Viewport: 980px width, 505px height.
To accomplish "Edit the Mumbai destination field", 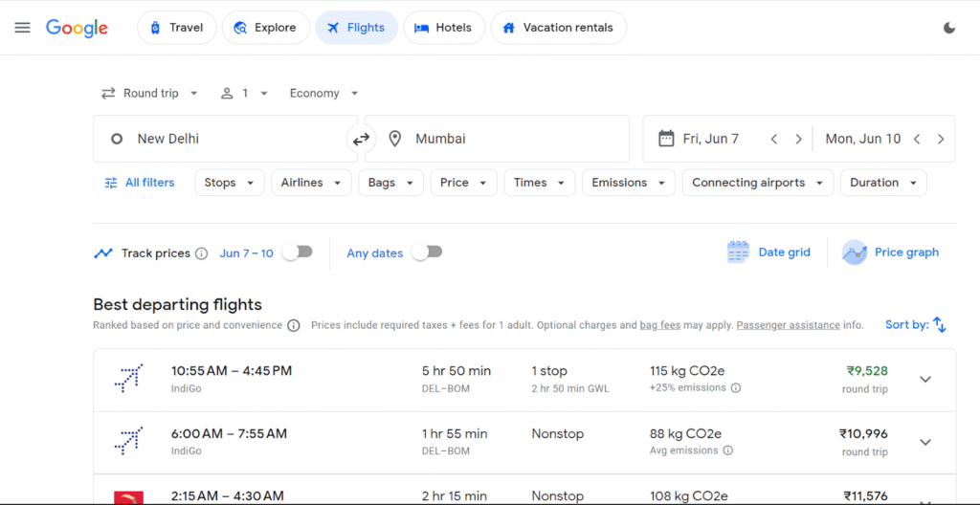I will (x=497, y=139).
